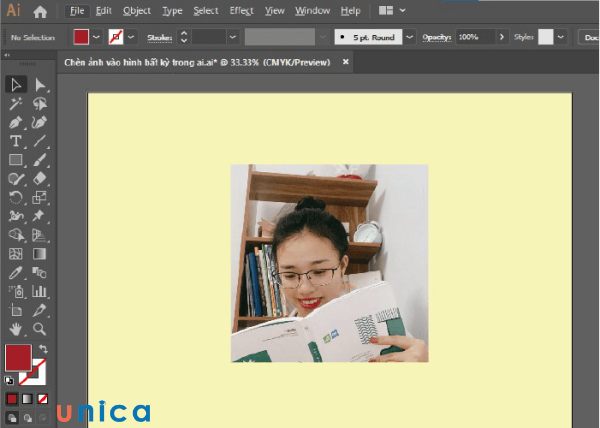The image size is (600, 428).
Task: Set color mode to None
Action: [x=42, y=398]
